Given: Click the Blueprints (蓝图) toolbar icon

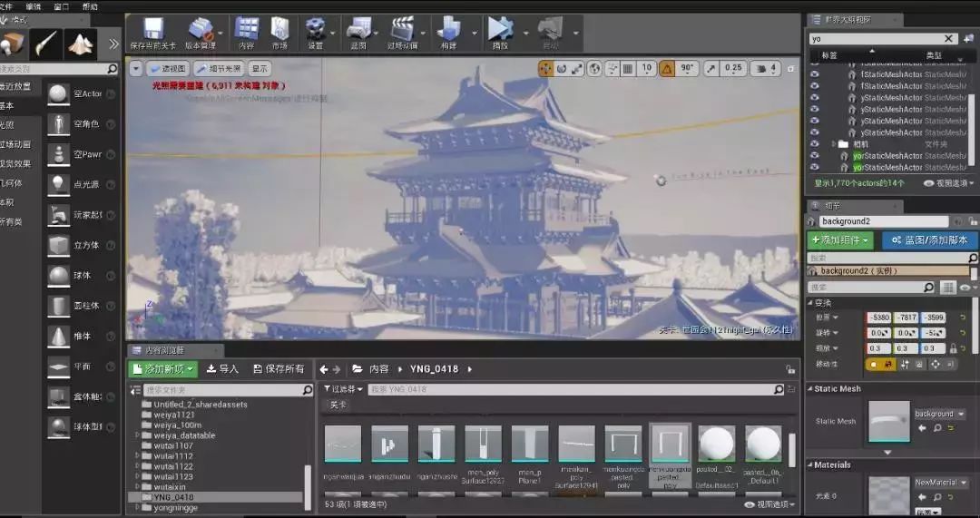Looking at the screenshot, I should [358, 29].
